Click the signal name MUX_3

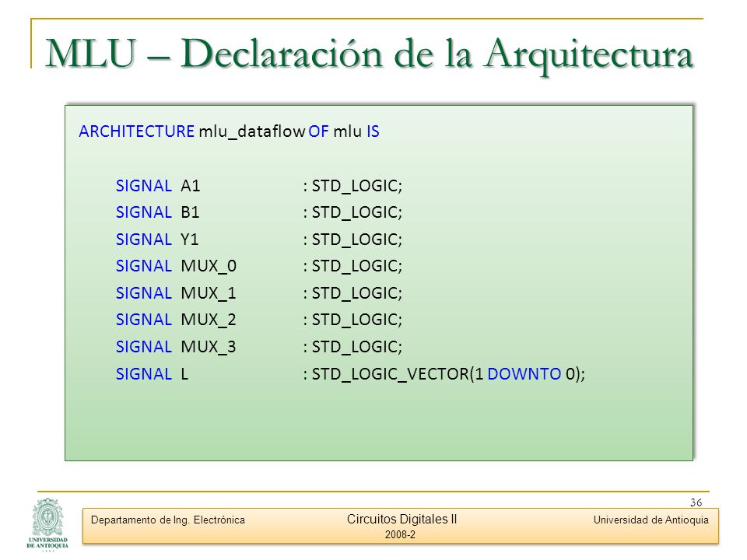coord(209,347)
